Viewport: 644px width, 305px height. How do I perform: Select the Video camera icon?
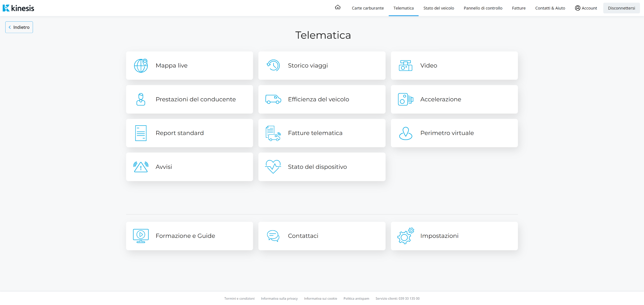click(406, 66)
